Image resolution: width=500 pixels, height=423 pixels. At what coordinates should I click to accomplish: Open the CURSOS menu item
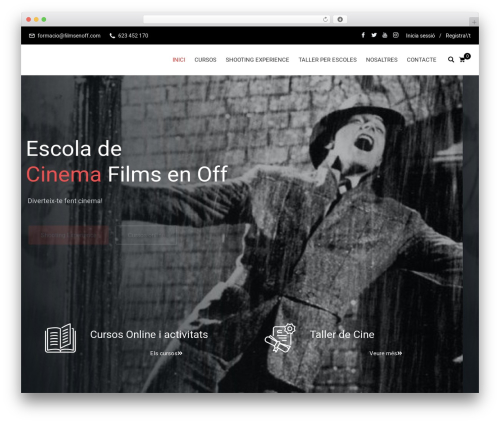point(205,60)
